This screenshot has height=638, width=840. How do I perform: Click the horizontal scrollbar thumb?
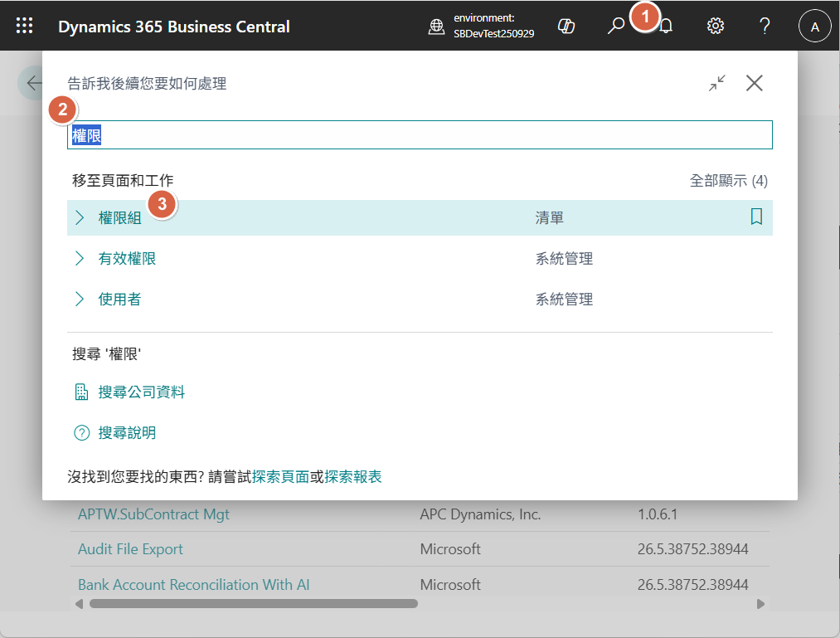254,604
